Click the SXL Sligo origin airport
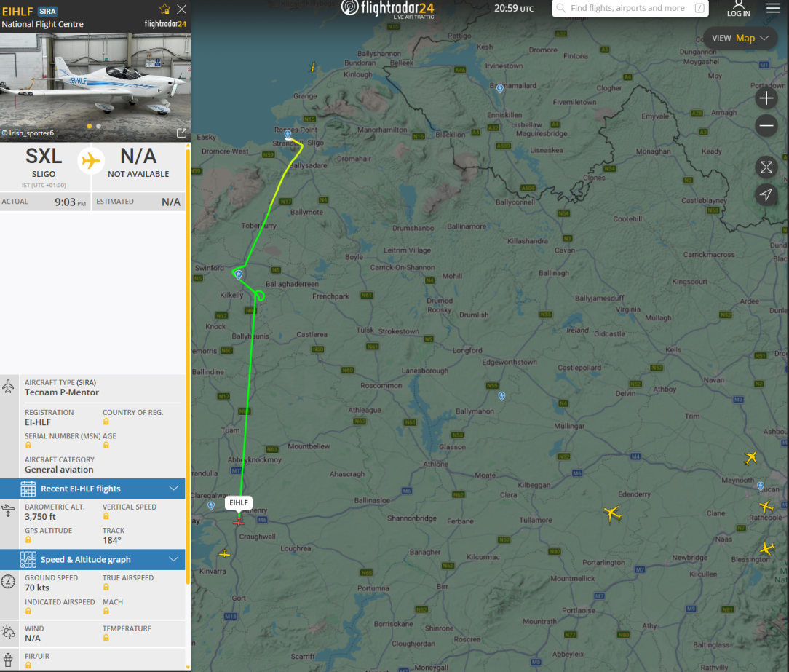Screen dimensions: 789x672 (x=44, y=162)
